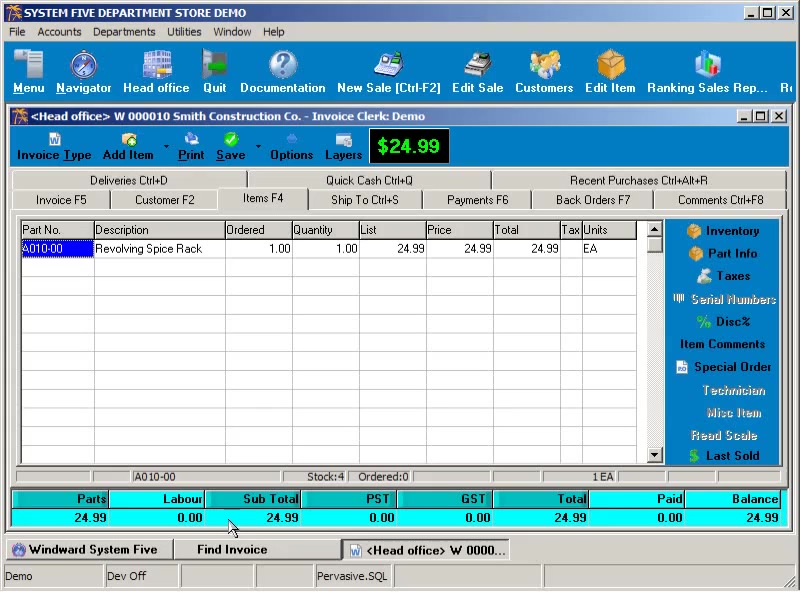This screenshot has width=800, height=592.
Task: Open the Navigator from the main toolbar
Action: [x=84, y=72]
